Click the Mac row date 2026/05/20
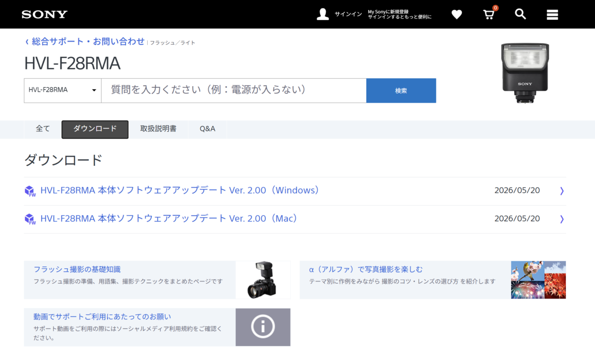Viewport: 595px width, 364px height. [x=517, y=219]
